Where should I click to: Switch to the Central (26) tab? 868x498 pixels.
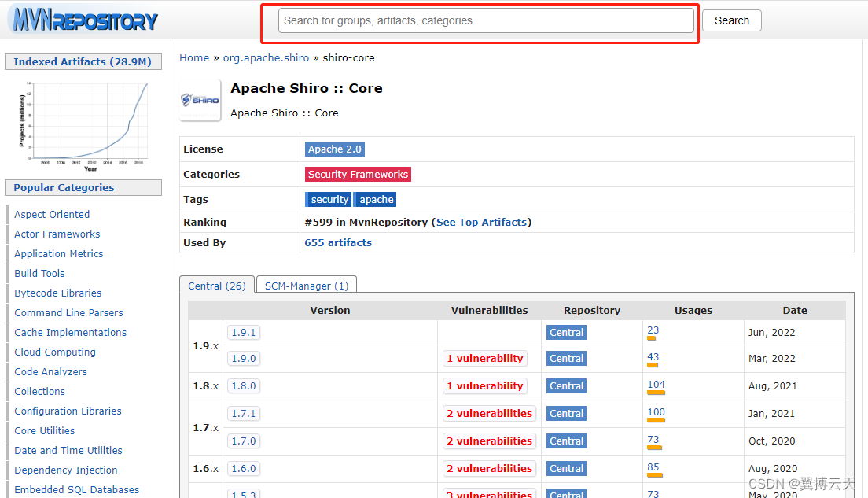pyautogui.click(x=216, y=286)
